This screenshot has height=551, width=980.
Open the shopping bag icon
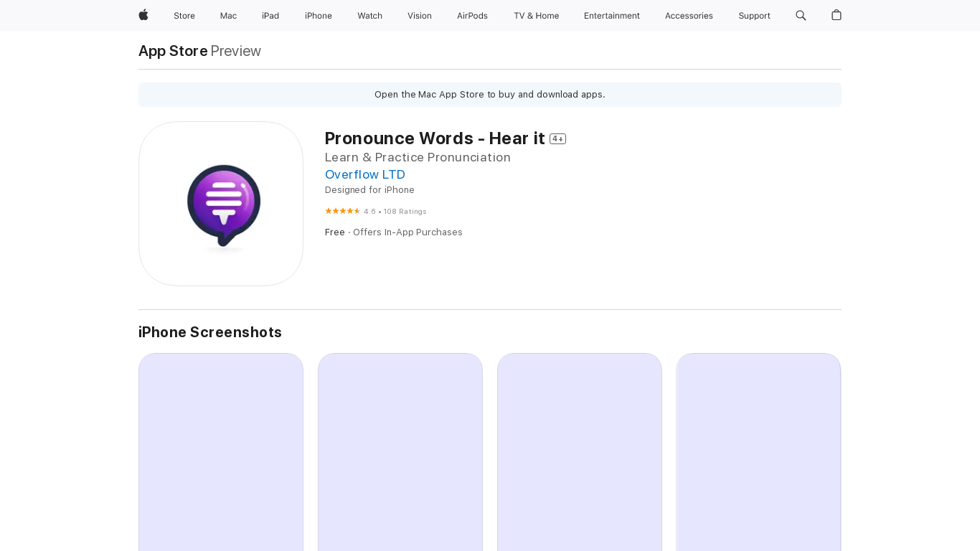(837, 15)
